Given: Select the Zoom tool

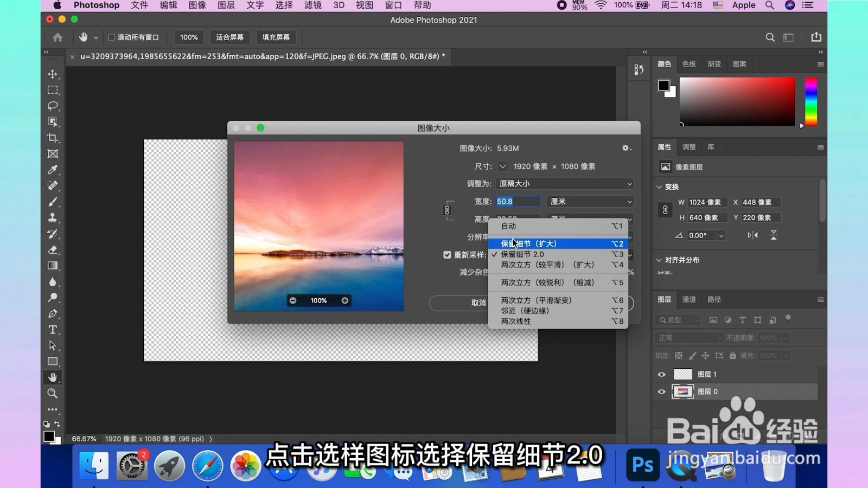Looking at the screenshot, I should (53, 393).
